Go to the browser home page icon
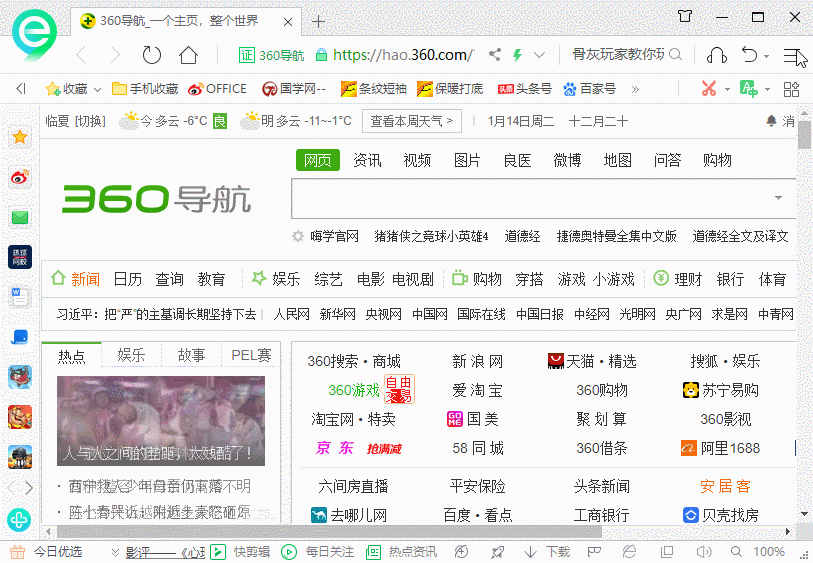The height and width of the screenshot is (563, 813). [x=188, y=55]
